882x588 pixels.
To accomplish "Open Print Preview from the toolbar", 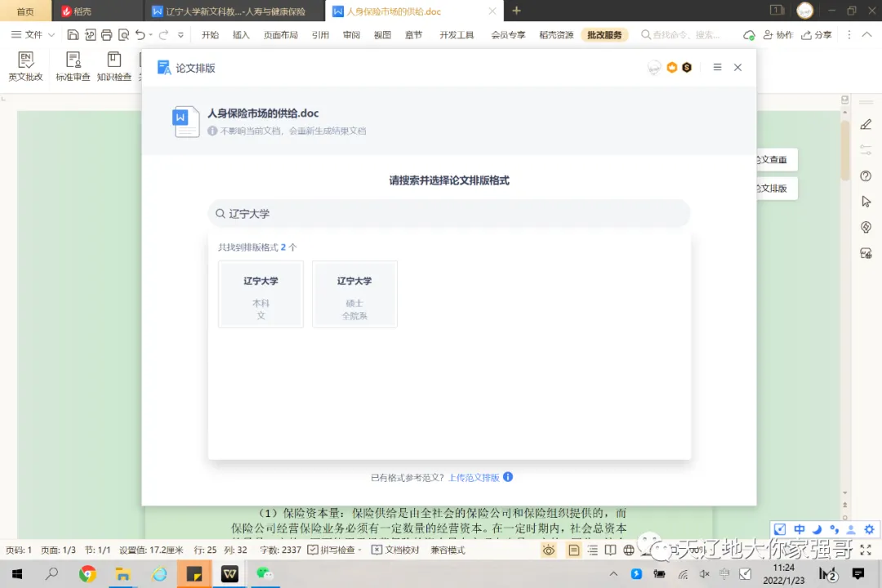I will coord(123,35).
